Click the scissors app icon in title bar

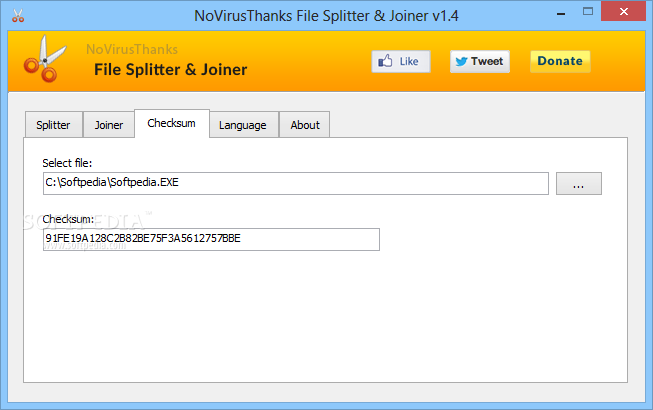coord(18,16)
